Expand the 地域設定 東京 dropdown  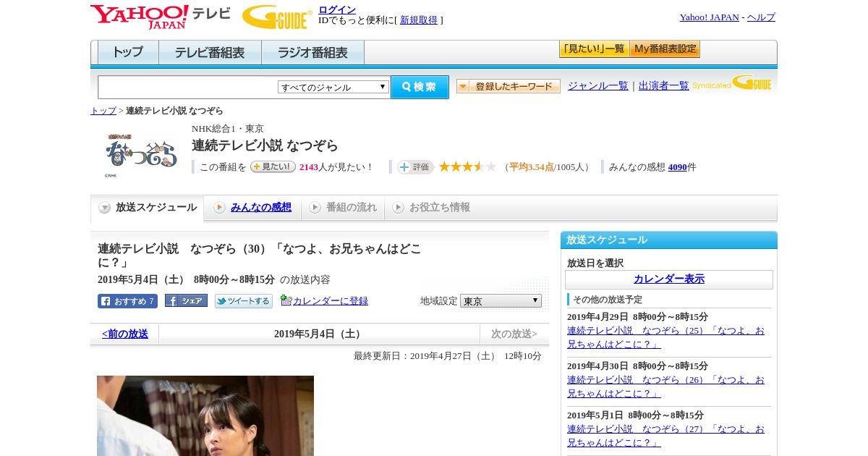[501, 300]
